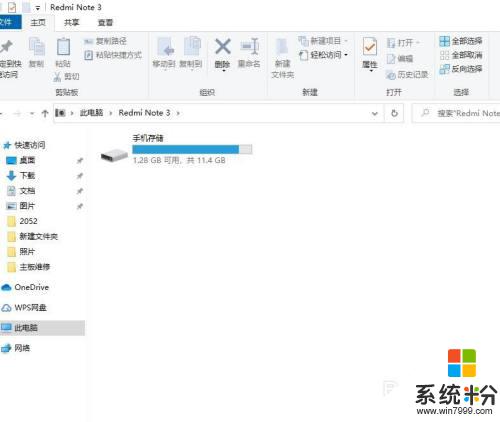Open Easy access (轻松访问) dropdown
This screenshot has height=422, width=500.
click(323, 55)
